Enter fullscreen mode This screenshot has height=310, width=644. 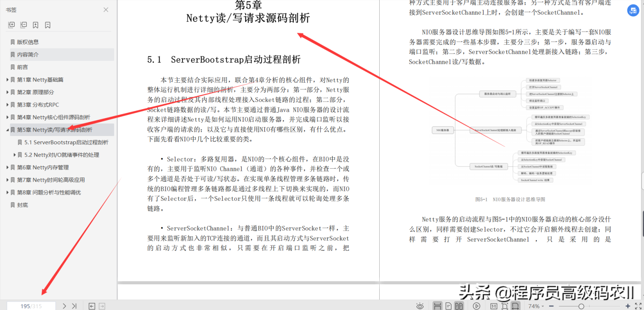coord(638,306)
